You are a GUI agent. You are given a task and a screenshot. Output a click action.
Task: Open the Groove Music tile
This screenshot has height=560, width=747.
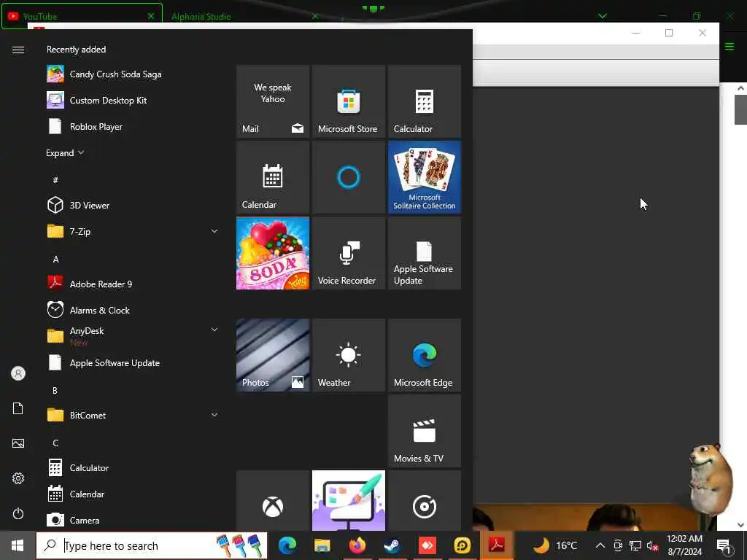425,500
